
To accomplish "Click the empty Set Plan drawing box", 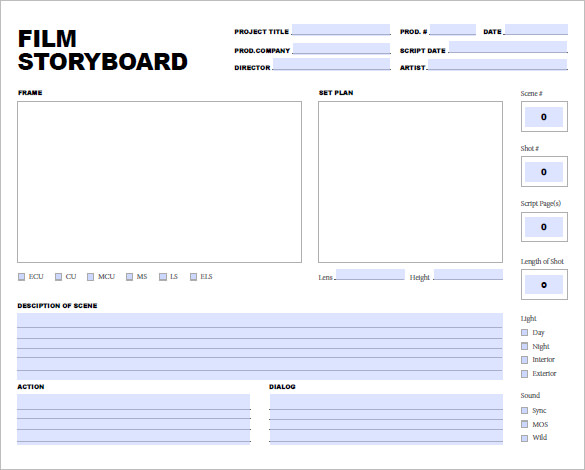I will point(410,182).
